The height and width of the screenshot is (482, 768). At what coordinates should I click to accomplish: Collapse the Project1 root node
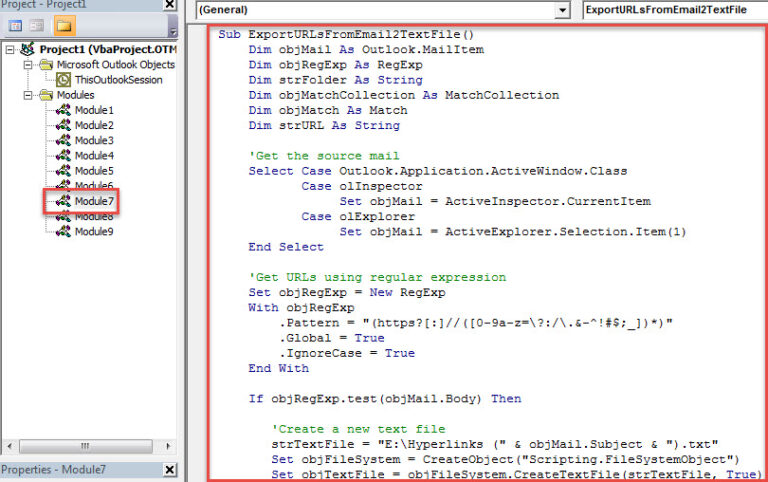[11, 50]
